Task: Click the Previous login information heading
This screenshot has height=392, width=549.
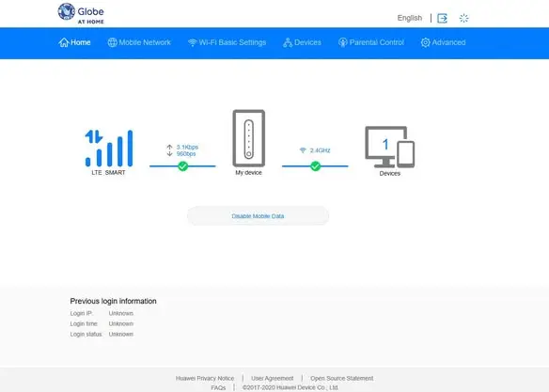Action: (x=113, y=301)
